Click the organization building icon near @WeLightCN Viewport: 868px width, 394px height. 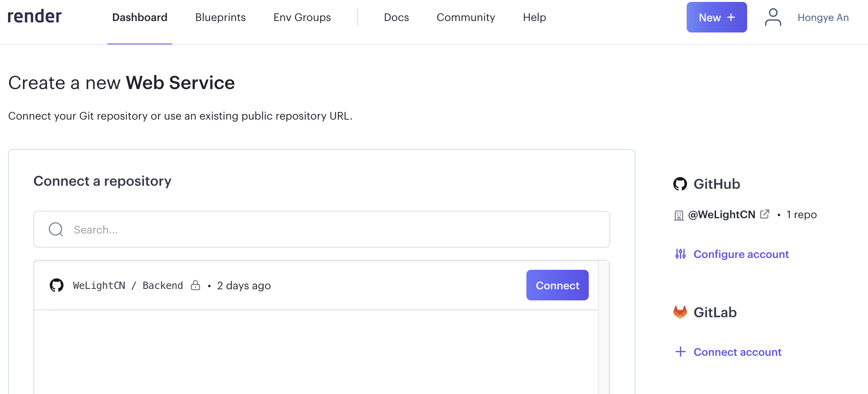(x=679, y=216)
